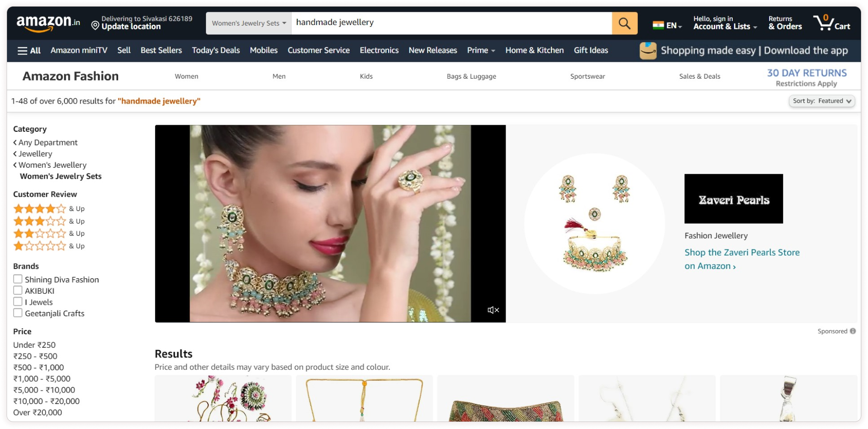This screenshot has height=429, width=868.
Task: Click the handmade jewellery search input field
Action: (451, 23)
